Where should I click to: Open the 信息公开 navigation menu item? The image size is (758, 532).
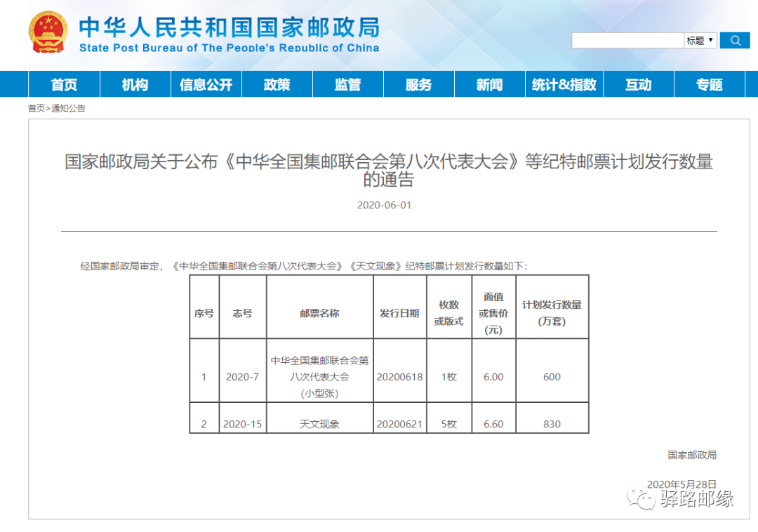click(x=206, y=84)
